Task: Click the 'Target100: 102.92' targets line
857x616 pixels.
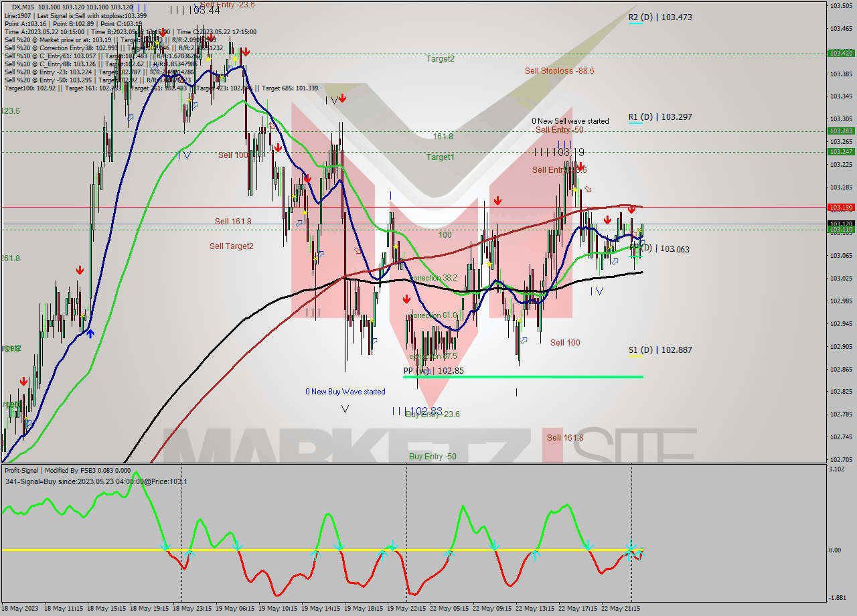Action: [161, 88]
